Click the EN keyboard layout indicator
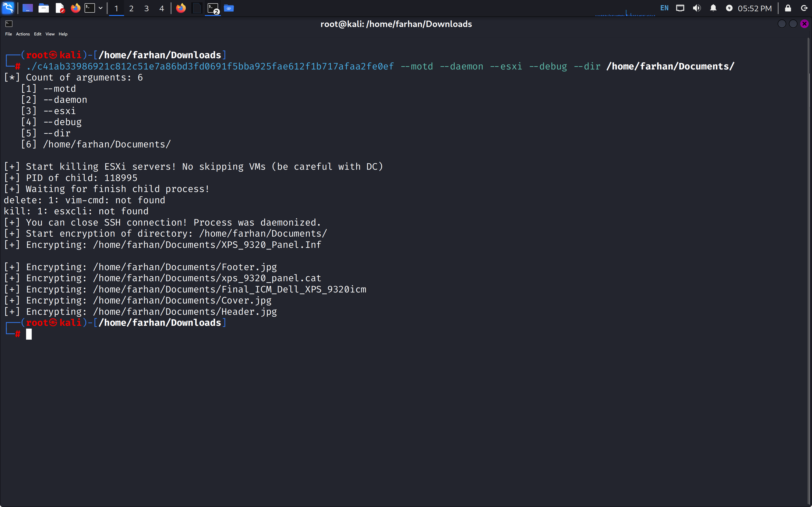The width and height of the screenshot is (812, 507). pyautogui.click(x=664, y=8)
